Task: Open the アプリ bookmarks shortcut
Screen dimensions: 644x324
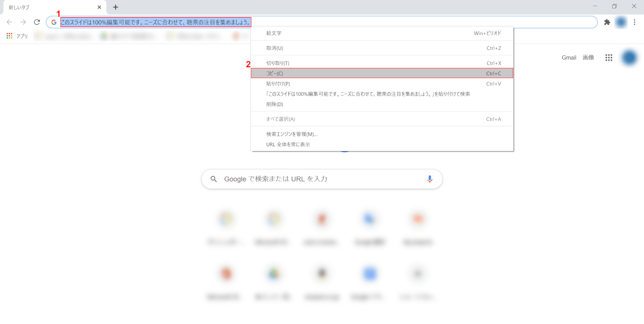Action: pyautogui.click(x=17, y=36)
